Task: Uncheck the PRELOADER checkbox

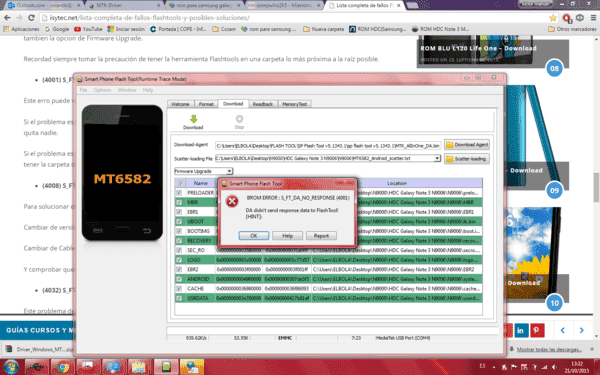Action: 179,193
